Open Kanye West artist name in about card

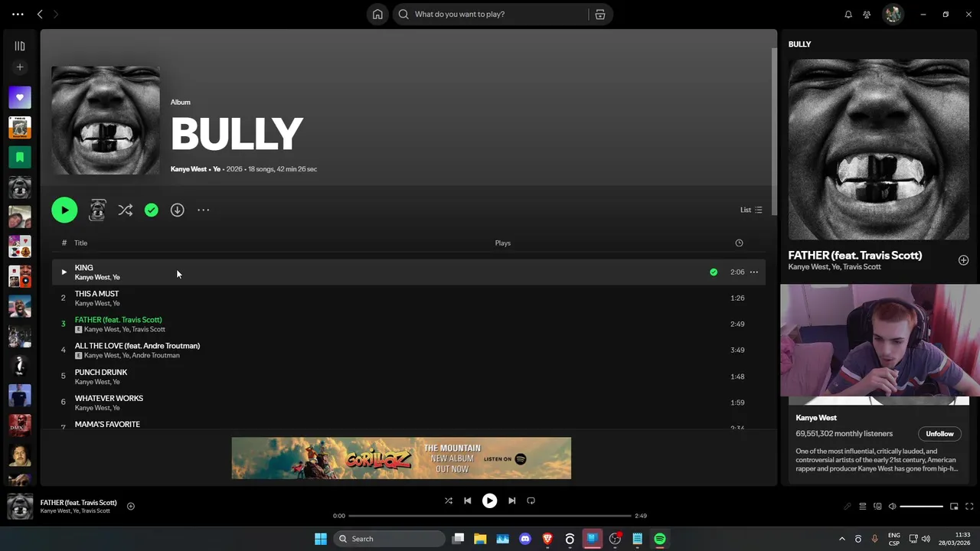[816, 418]
